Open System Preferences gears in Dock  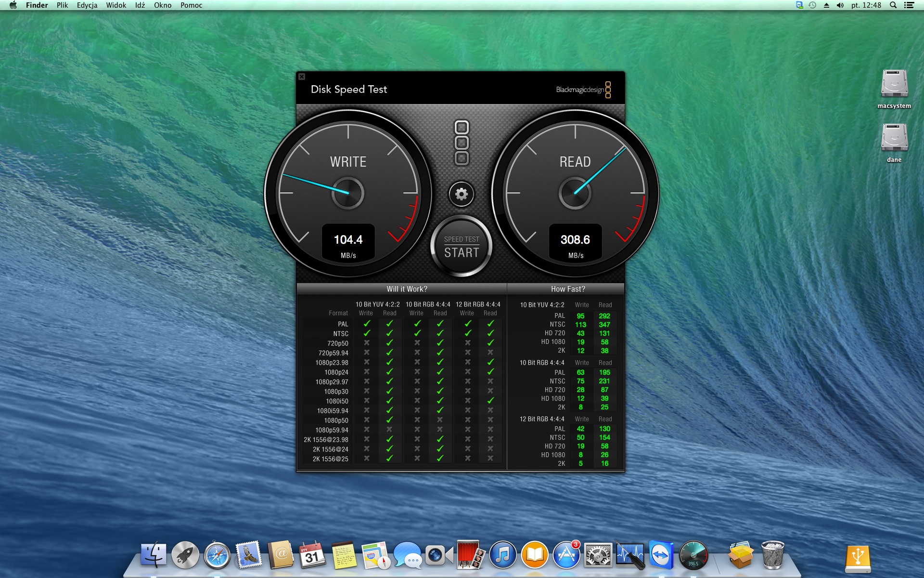click(x=598, y=555)
